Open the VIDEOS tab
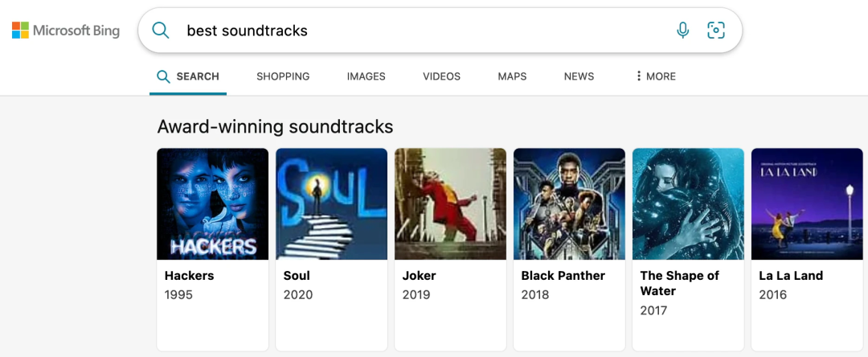The height and width of the screenshot is (357, 868). coord(441,76)
